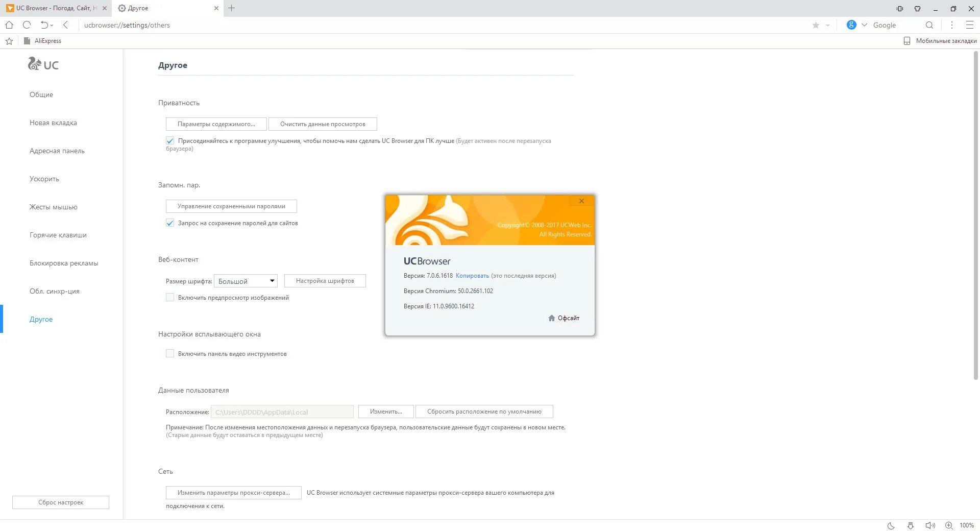
Task: Click Управление сохраненными паролями button
Action: (x=231, y=206)
